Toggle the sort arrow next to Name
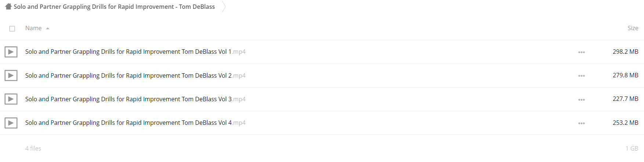The height and width of the screenshot is (162, 644). [48, 28]
